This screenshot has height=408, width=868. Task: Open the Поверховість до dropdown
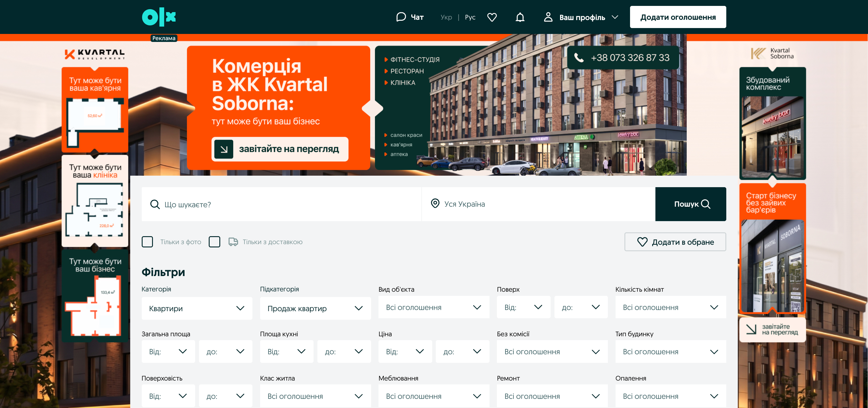point(226,396)
